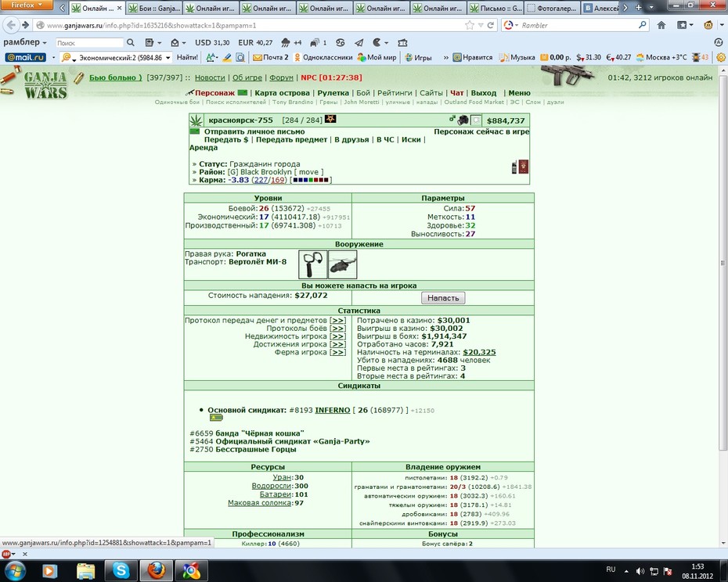This screenshot has width=728, height=582.
Task: Click the traffic light icon in Mail.ru toolbar
Action: (x=696, y=58)
